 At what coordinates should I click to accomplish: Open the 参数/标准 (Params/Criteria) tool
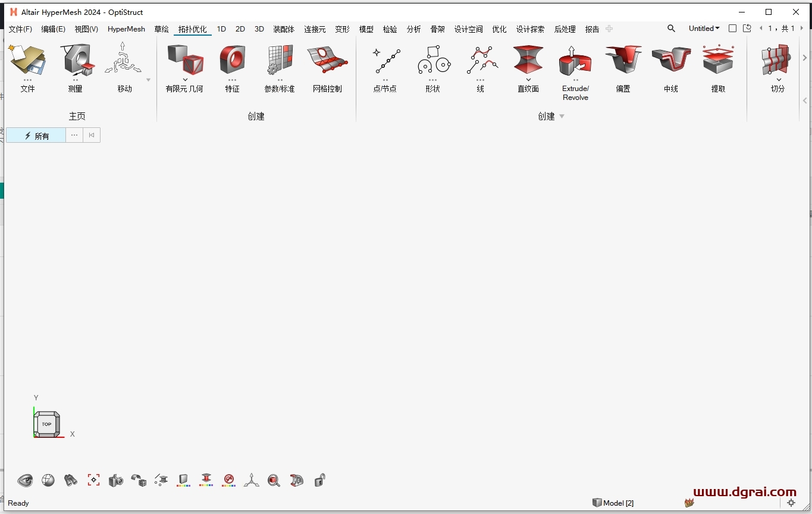[280, 60]
